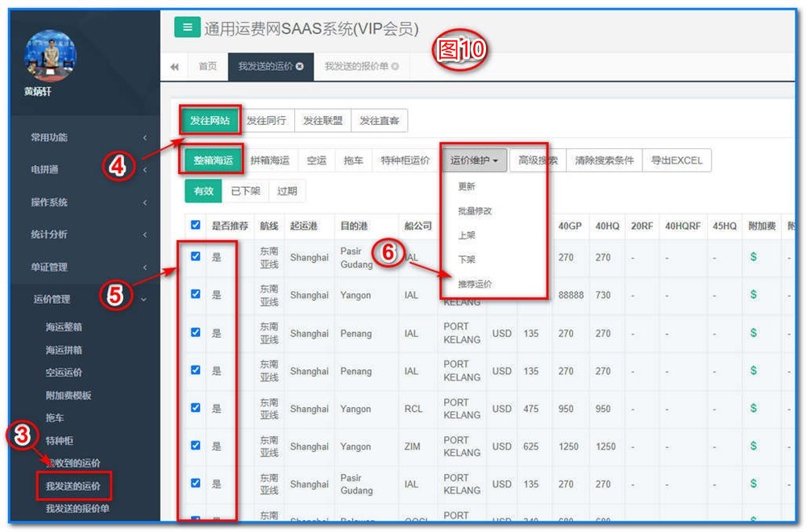The image size is (806, 532).
Task: Uncheck the first row Pasir Gudang checkbox
Action: tap(195, 256)
